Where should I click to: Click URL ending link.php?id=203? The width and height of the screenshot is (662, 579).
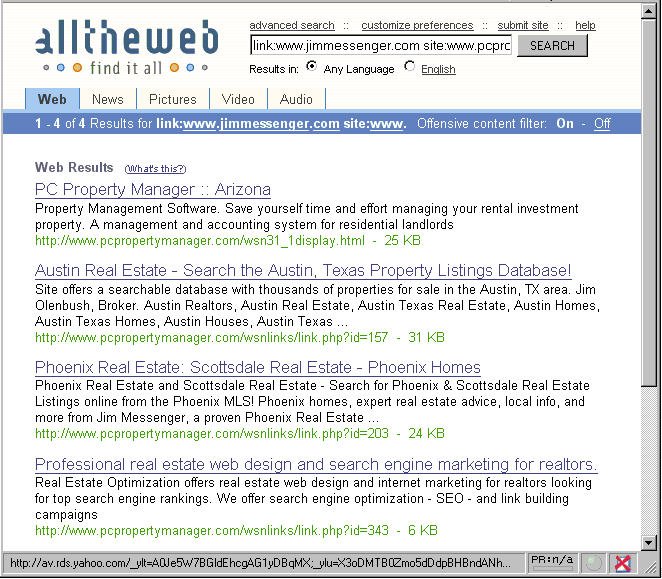[212, 434]
